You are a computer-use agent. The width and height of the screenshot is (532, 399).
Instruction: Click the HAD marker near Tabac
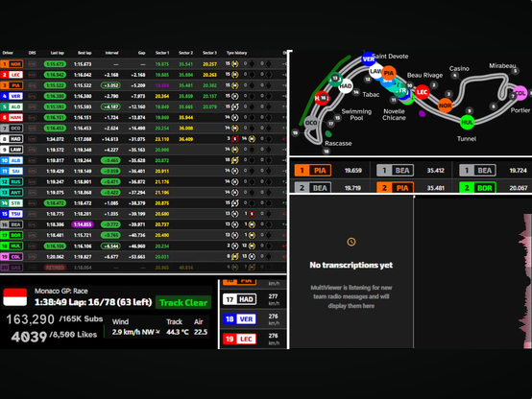pyautogui.click(x=346, y=85)
